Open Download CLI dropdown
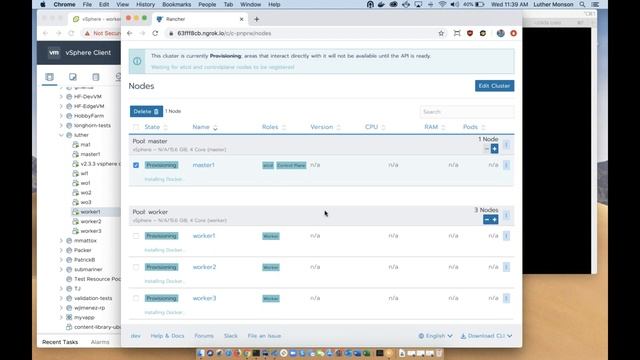 pos(486,336)
